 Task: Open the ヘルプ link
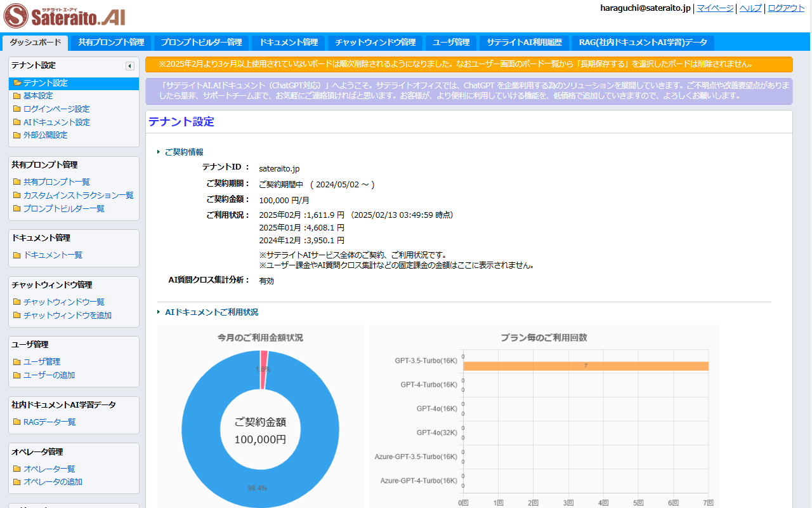click(x=750, y=8)
